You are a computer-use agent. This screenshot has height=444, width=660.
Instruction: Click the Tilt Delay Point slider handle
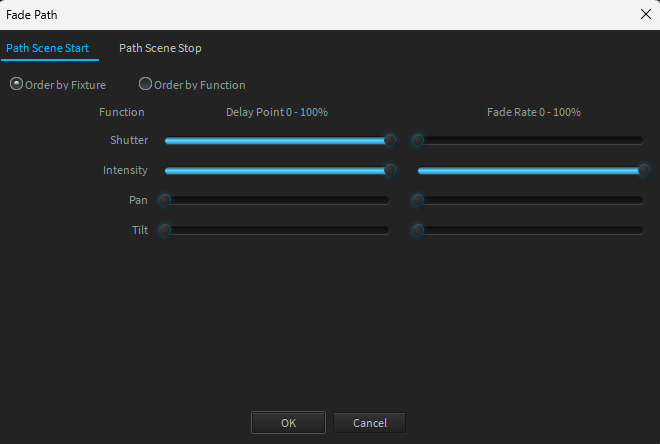(x=165, y=230)
